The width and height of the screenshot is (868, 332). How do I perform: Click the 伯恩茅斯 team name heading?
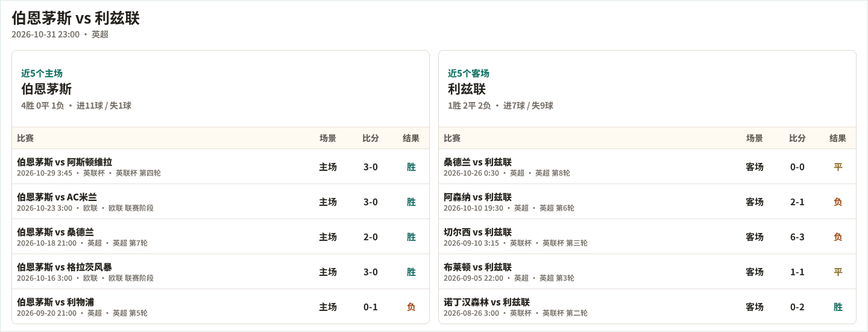click(x=46, y=89)
